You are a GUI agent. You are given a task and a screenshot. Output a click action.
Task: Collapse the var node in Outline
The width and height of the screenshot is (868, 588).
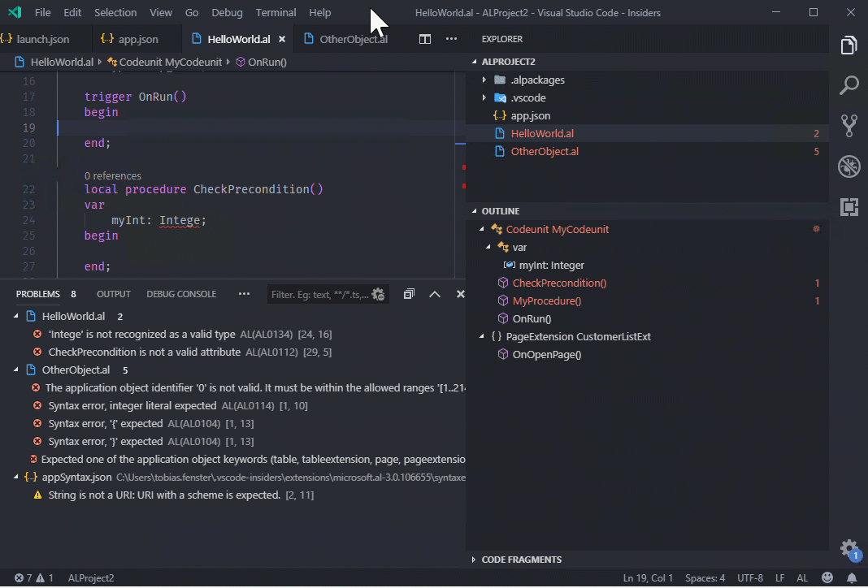pos(488,247)
